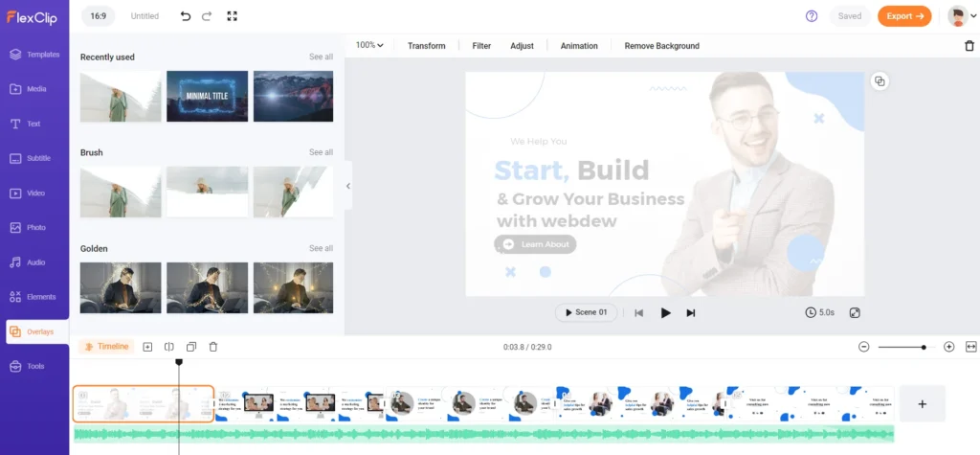Click the timeline playhead marker
The height and width of the screenshot is (455, 980).
pos(179,362)
